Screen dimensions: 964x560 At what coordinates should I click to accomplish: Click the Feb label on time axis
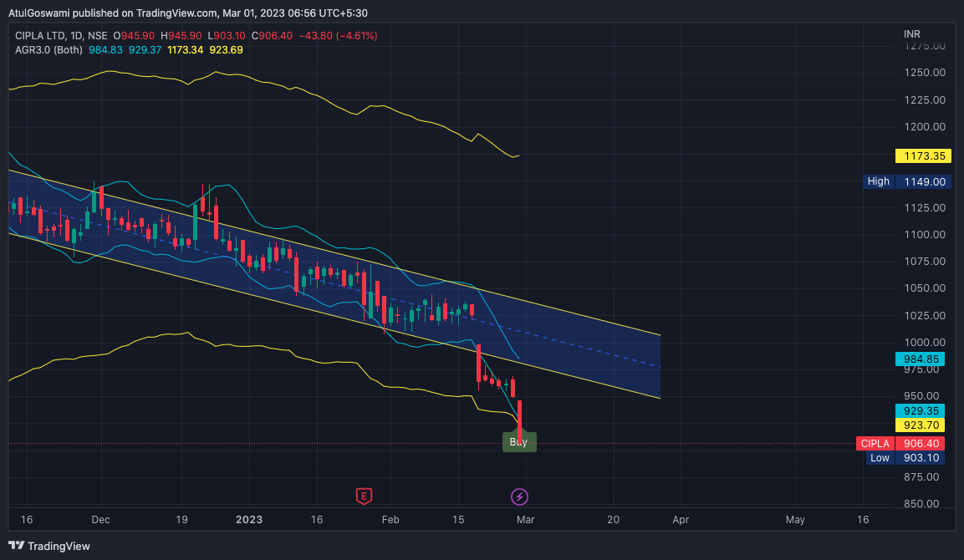click(x=390, y=519)
